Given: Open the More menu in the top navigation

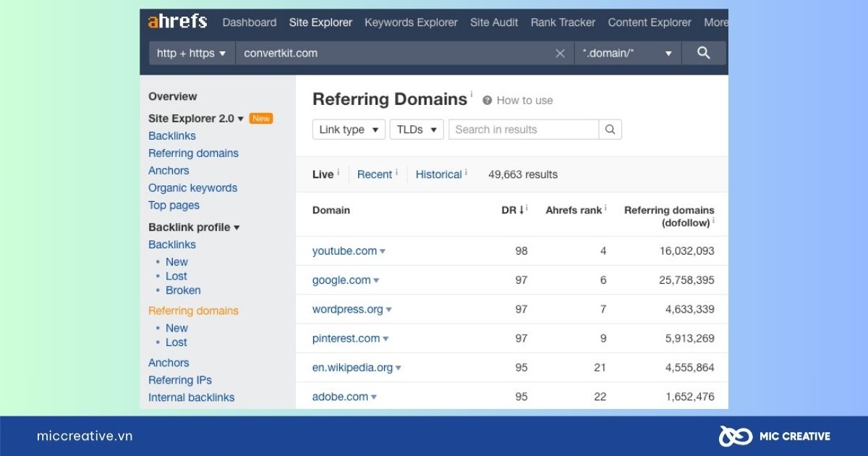Looking at the screenshot, I should pos(715,22).
